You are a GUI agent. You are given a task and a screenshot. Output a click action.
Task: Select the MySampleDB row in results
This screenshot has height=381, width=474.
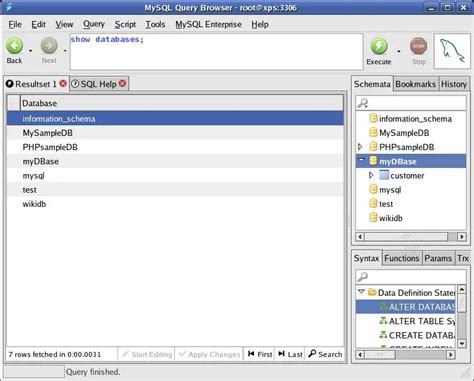175,133
